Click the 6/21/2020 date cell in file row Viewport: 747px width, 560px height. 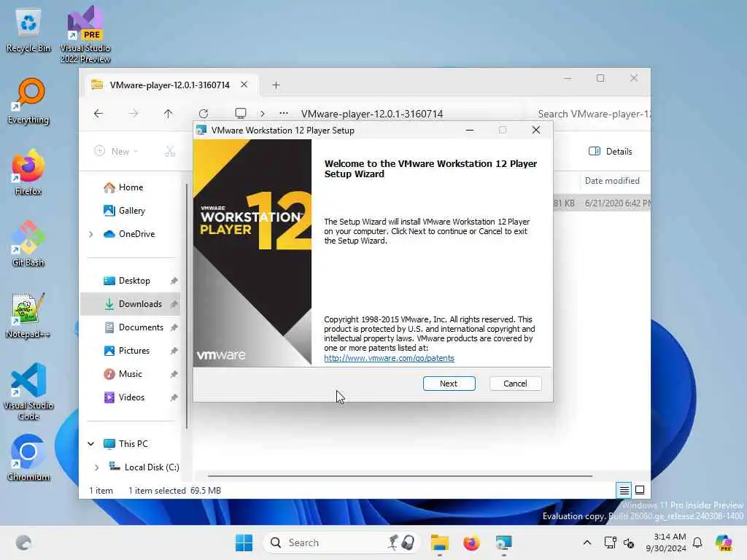point(617,203)
